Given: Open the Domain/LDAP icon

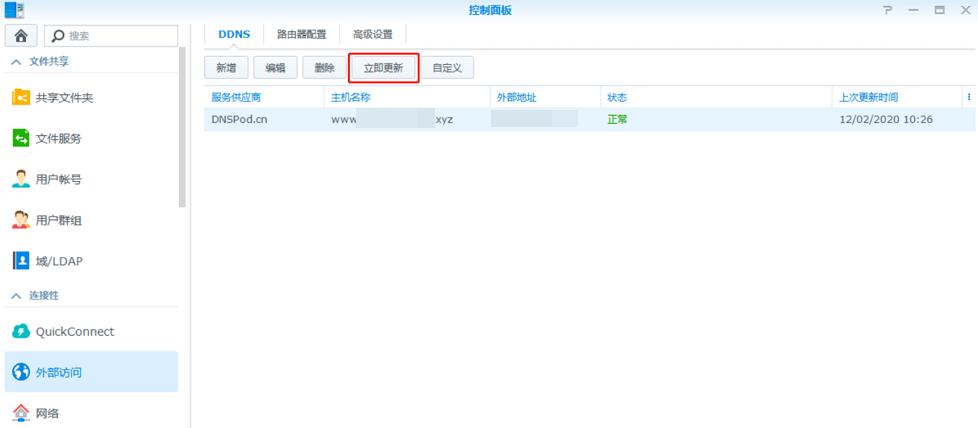Looking at the screenshot, I should (21, 261).
